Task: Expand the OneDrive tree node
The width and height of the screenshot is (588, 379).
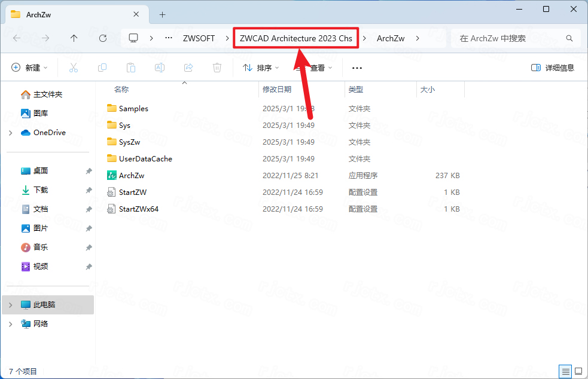Action: 11,133
